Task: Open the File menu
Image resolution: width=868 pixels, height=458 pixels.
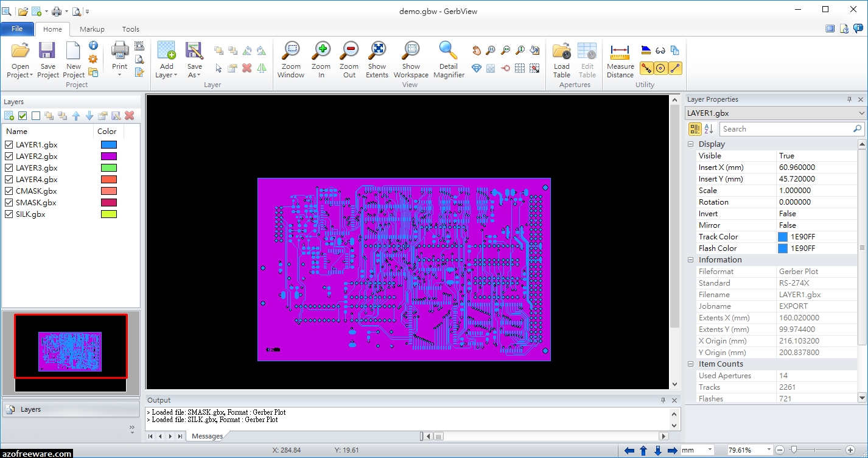Action: click(x=18, y=29)
